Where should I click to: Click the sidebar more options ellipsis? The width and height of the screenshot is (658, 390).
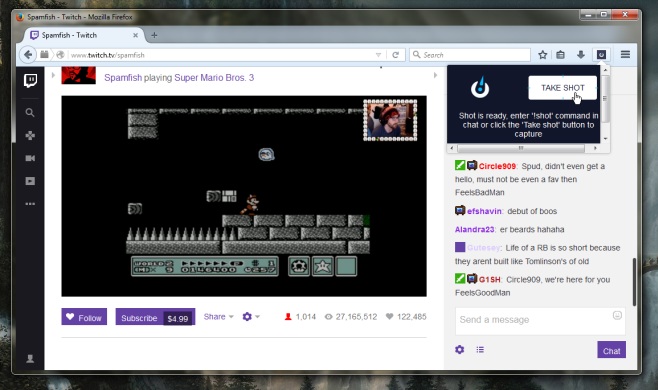[x=30, y=204]
